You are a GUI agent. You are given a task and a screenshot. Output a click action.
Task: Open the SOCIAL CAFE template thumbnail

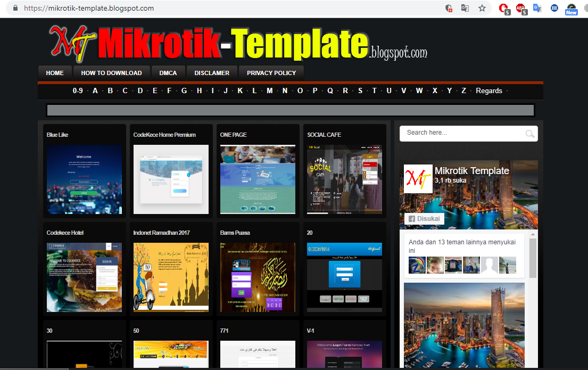pyautogui.click(x=345, y=179)
